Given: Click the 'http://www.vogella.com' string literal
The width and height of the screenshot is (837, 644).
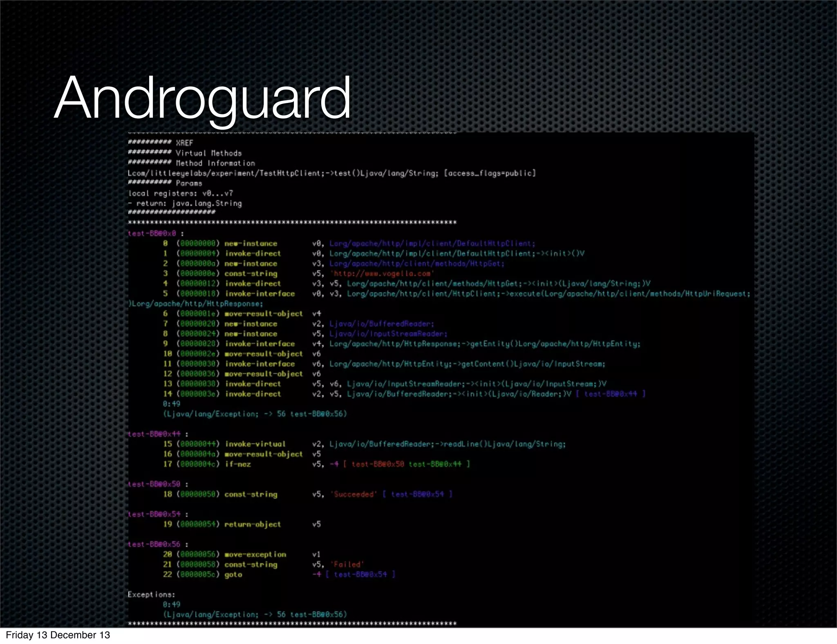Looking at the screenshot, I should click(382, 273).
